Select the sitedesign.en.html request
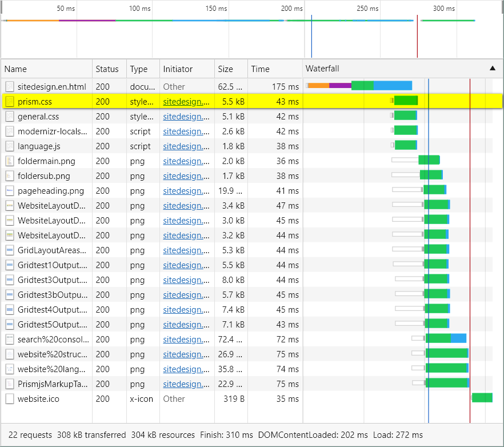 (52, 87)
